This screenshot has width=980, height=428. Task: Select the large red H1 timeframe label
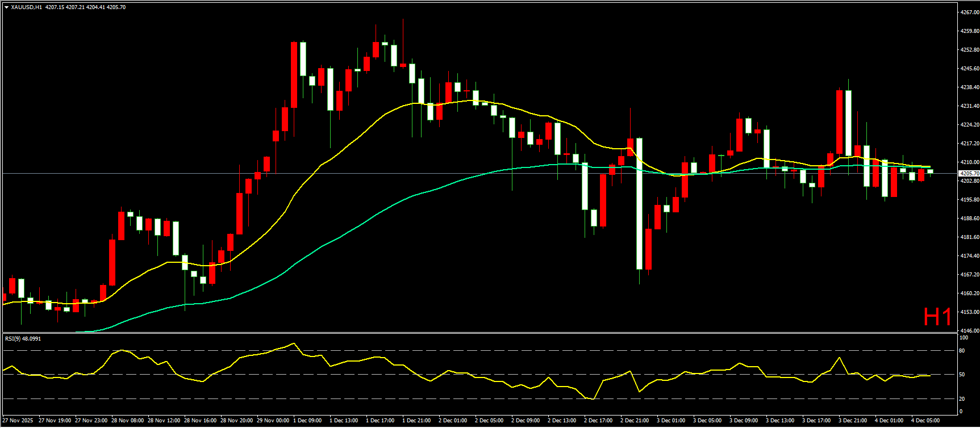[x=937, y=317]
